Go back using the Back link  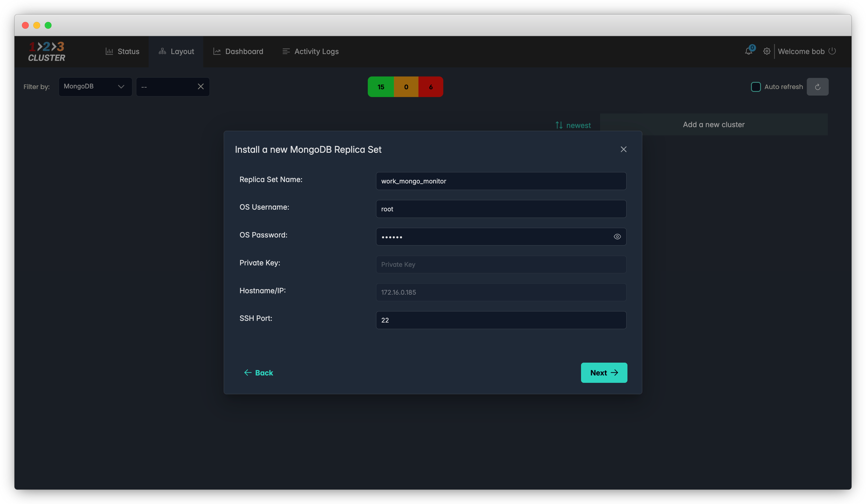tap(258, 373)
